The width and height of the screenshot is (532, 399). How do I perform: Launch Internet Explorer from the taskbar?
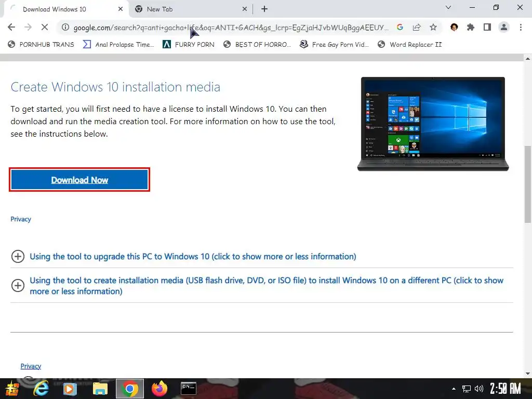[41, 389]
